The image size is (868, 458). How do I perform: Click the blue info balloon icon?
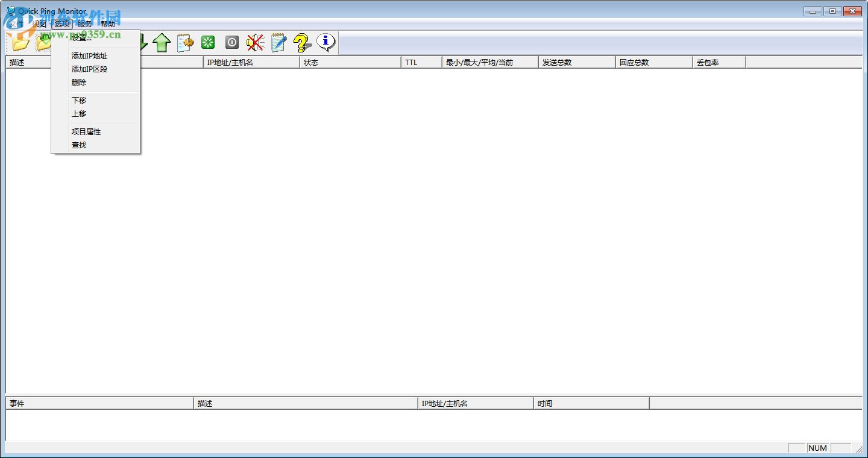[x=325, y=42]
